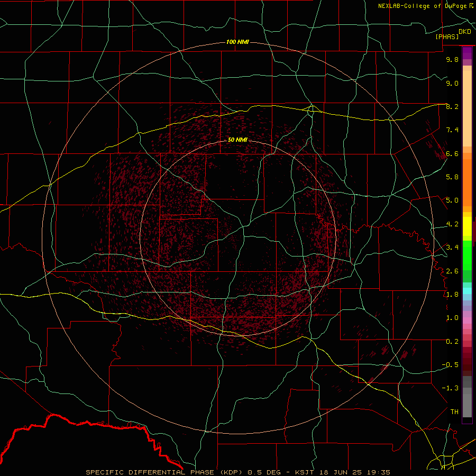Screen dimensions: 476x476
Task: Pick the purple segment atop the color bar
Action: pyautogui.click(x=467, y=53)
